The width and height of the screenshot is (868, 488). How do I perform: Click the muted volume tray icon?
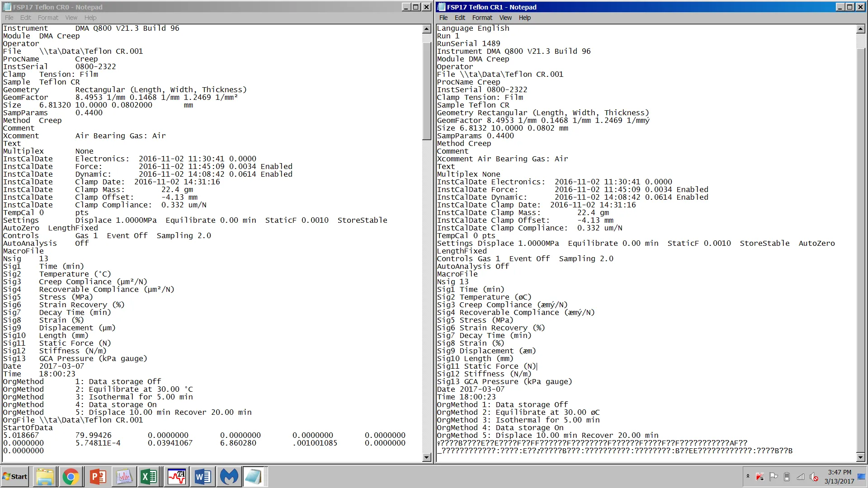tap(814, 477)
